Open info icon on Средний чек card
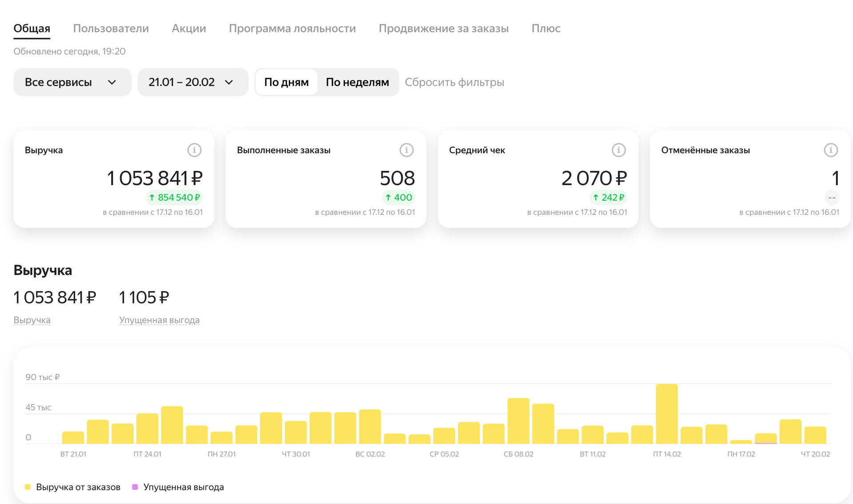This screenshot has width=853, height=504. pos(619,150)
